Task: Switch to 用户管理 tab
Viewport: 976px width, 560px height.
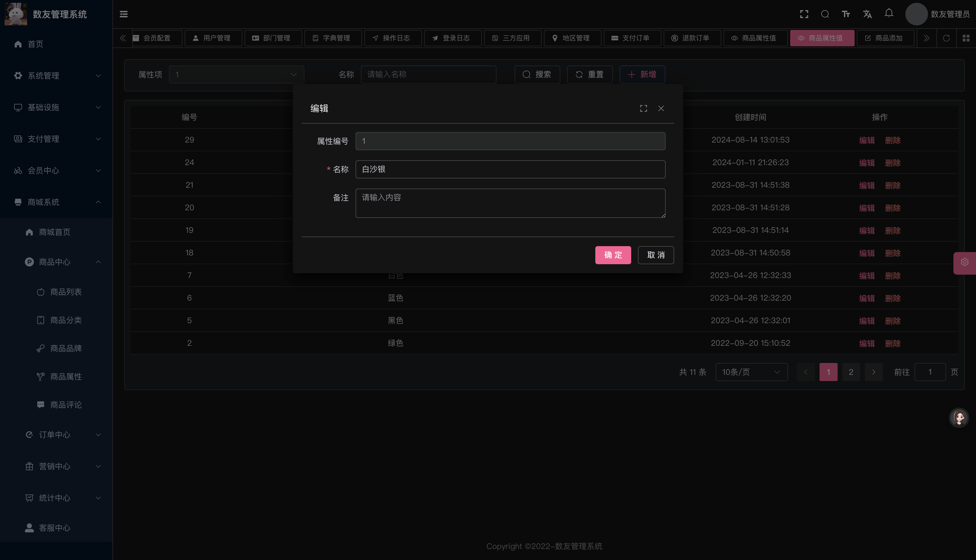Action: (x=213, y=38)
